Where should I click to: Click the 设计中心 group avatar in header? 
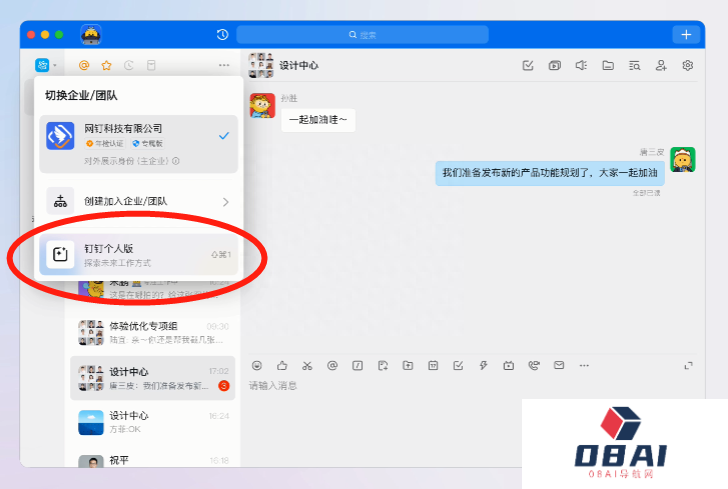[261, 65]
